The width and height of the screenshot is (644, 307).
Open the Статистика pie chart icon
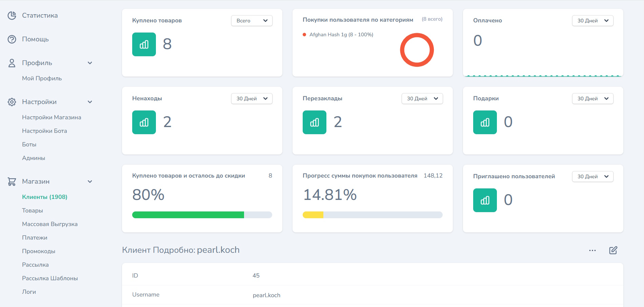(12, 16)
